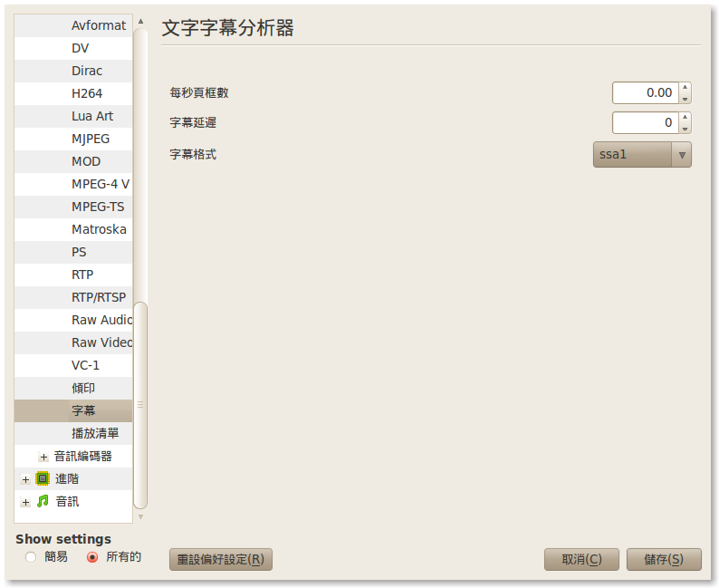Click the sidebar scrollbar up arrow
Screen dimensions: 719x588
pyautogui.click(x=140, y=21)
